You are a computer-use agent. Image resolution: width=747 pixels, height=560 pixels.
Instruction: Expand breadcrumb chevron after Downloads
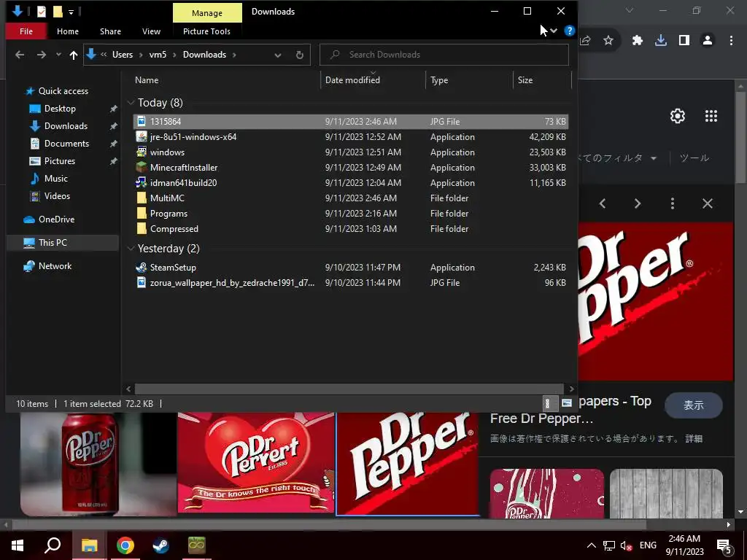(234, 55)
